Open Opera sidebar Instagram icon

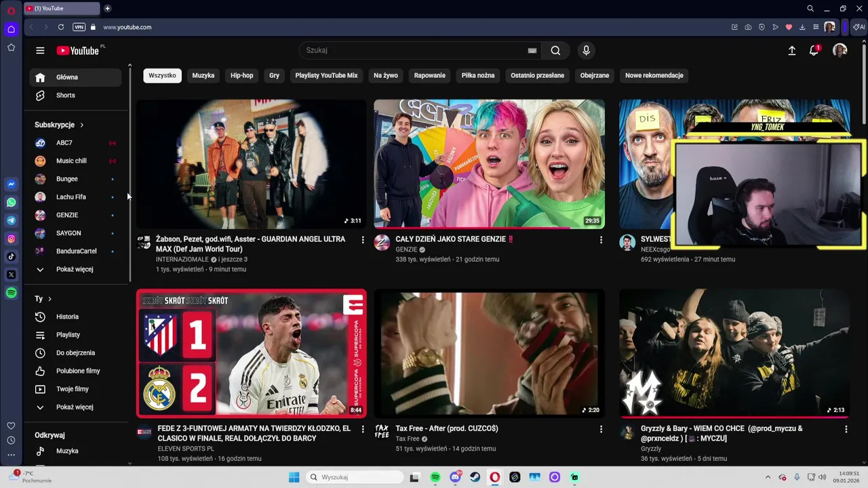(11, 239)
